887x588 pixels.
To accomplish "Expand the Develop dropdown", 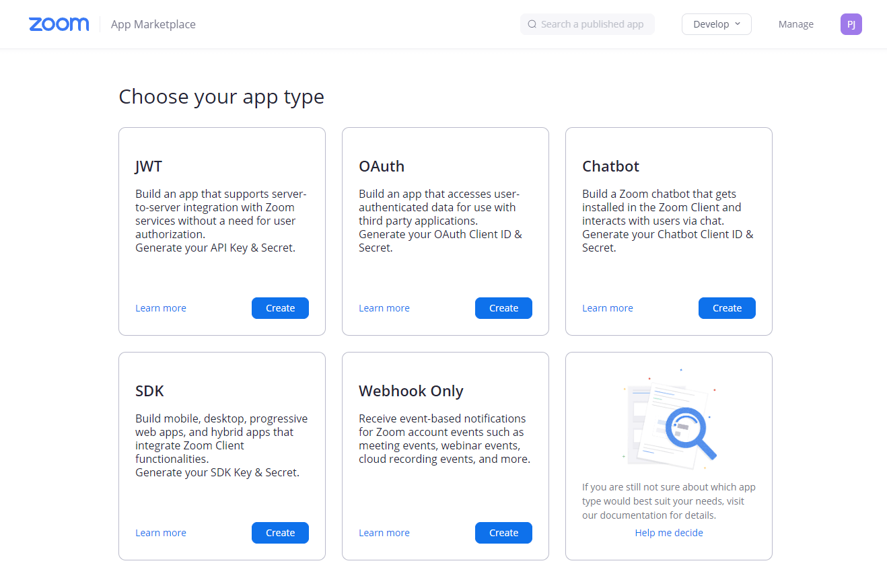I will [x=716, y=24].
